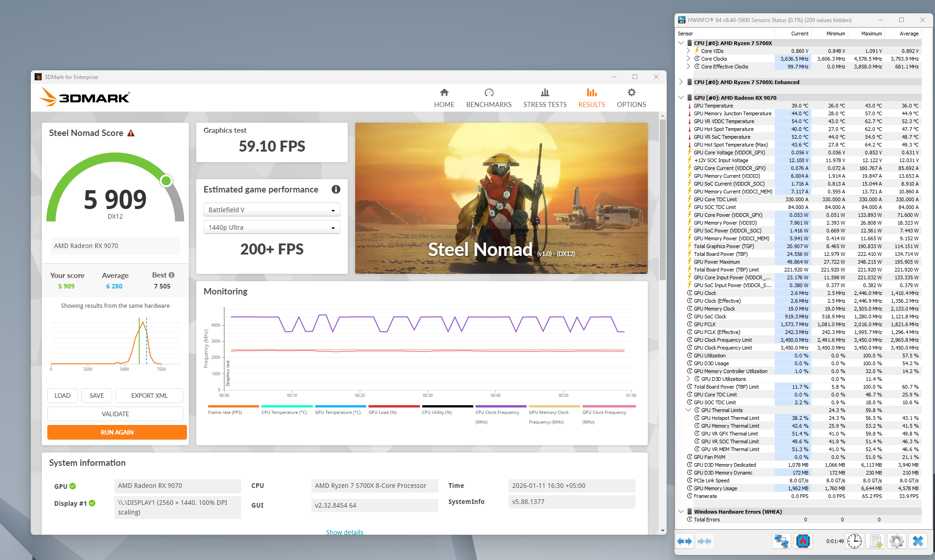Click the Show details link
This screenshot has width=935, height=560.
pos(344,532)
